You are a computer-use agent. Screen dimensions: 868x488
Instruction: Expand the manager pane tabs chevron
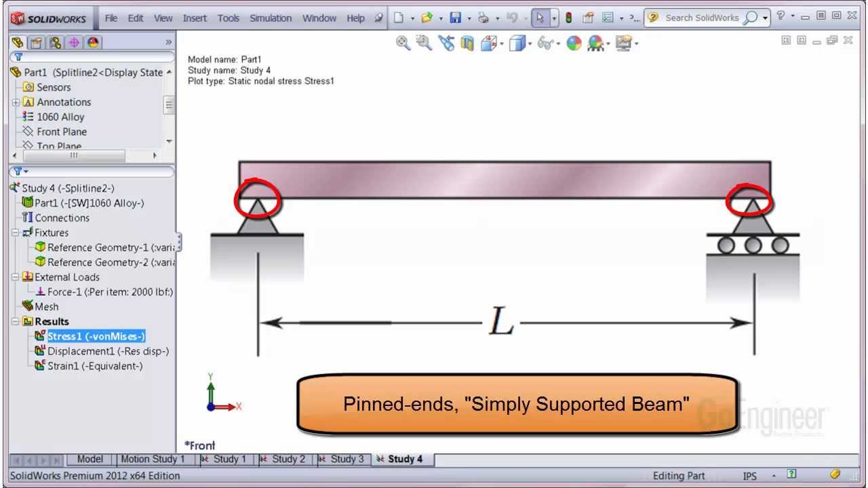pos(168,42)
